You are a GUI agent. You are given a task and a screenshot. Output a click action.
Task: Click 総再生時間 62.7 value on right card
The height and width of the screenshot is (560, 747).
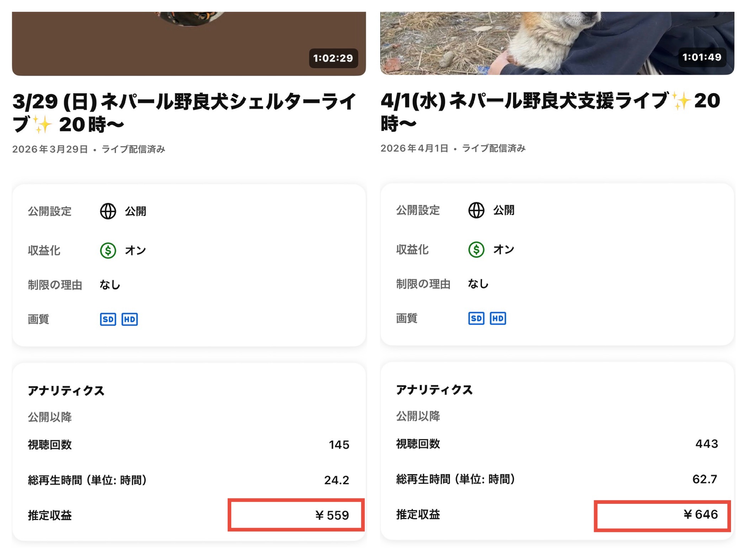click(x=704, y=479)
